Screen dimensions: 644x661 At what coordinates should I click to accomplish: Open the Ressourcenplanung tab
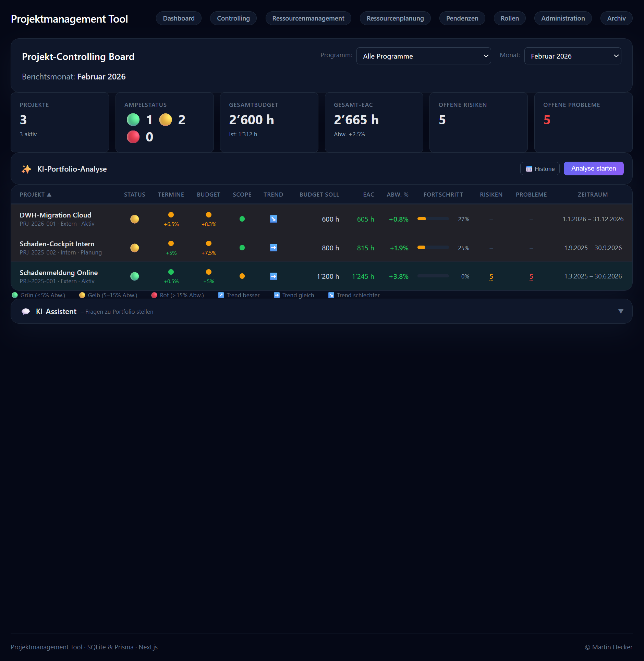point(395,18)
